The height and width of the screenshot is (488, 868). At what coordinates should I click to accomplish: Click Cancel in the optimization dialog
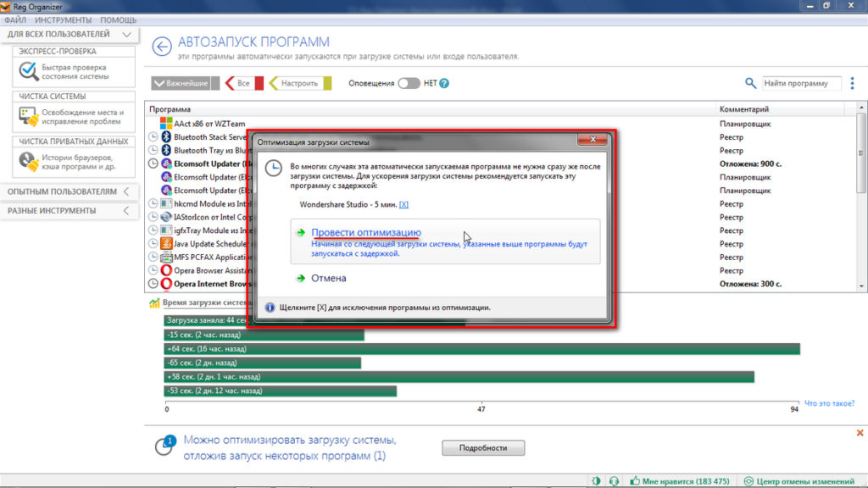point(328,278)
